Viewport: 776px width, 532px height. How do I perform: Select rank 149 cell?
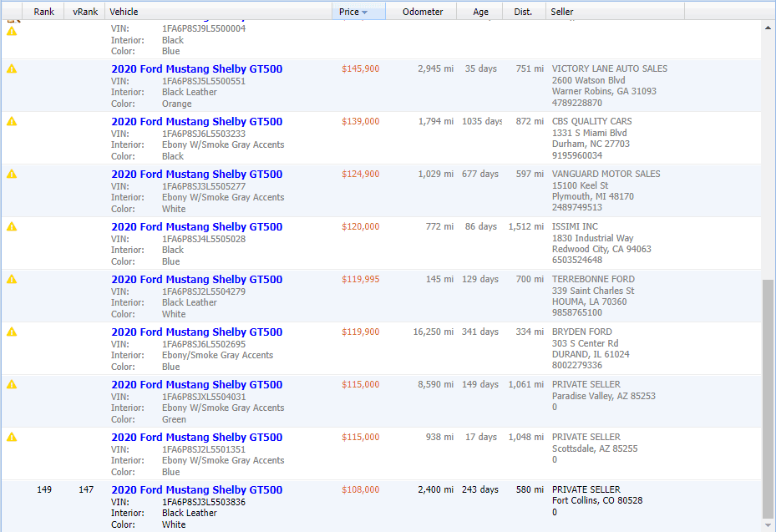(44, 489)
